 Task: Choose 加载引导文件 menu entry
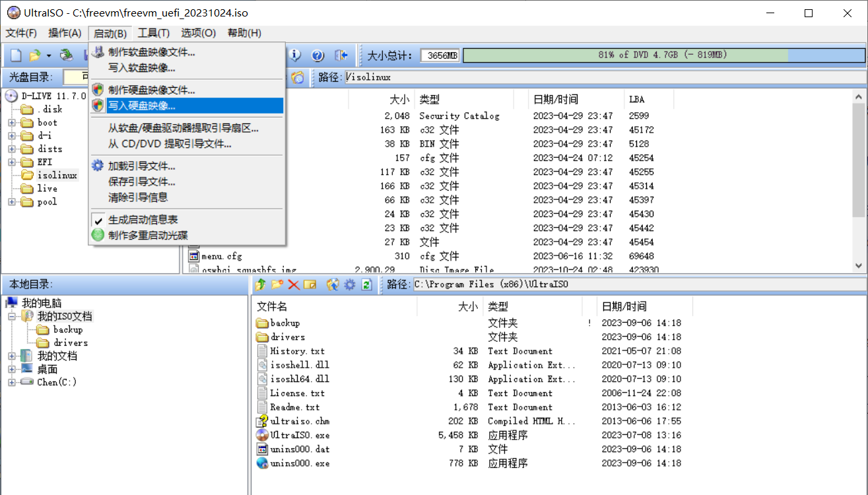(141, 166)
